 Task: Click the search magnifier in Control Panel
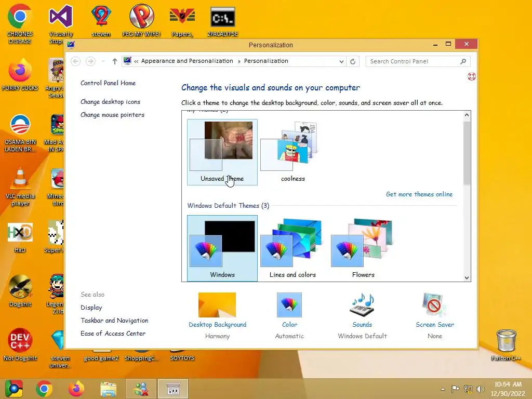(x=463, y=61)
